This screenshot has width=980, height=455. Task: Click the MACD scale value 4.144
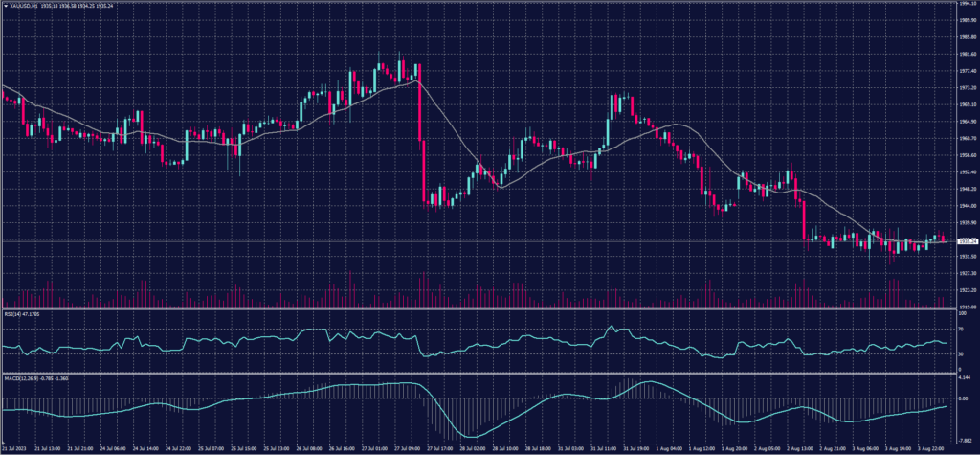coord(963,378)
